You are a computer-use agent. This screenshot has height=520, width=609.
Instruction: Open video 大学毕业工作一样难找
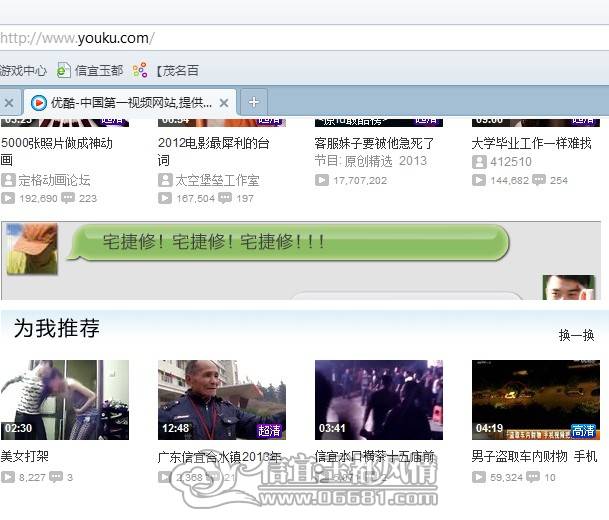click(x=531, y=143)
